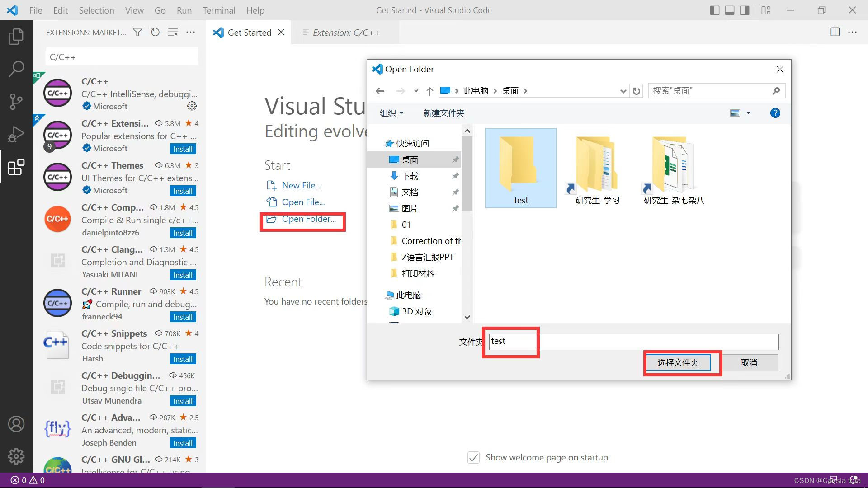The image size is (868, 488).
Task: Split the editor to the right
Action: pyautogui.click(x=835, y=32)
